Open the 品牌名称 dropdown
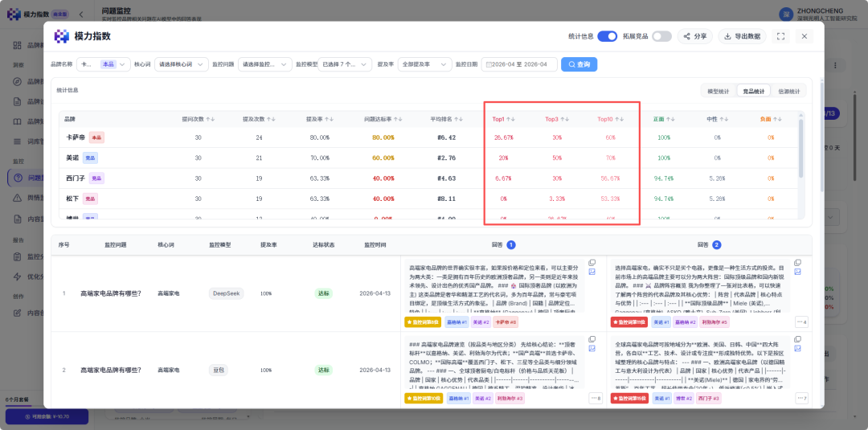This screenshot has height=430, width=868. click(x=104, y=64)
